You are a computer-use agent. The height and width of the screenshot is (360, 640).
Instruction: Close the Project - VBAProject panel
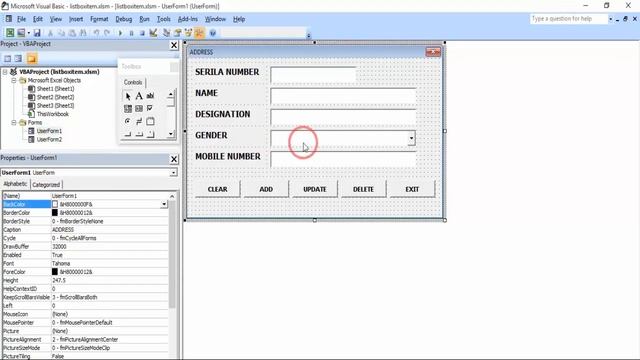tap(174, 45)
